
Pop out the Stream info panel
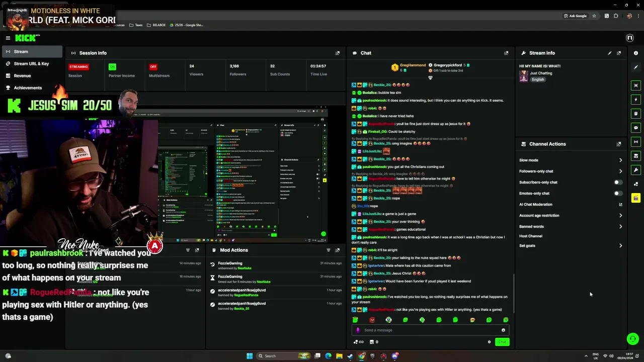pos(619,53)
